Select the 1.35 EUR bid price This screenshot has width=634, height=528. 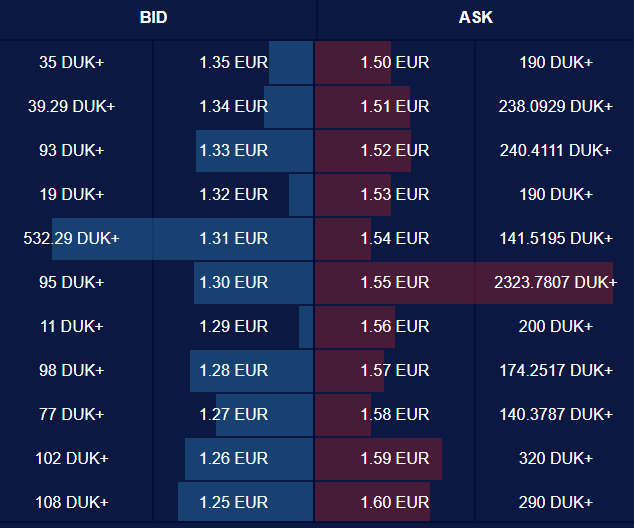[x=233, y=62]
